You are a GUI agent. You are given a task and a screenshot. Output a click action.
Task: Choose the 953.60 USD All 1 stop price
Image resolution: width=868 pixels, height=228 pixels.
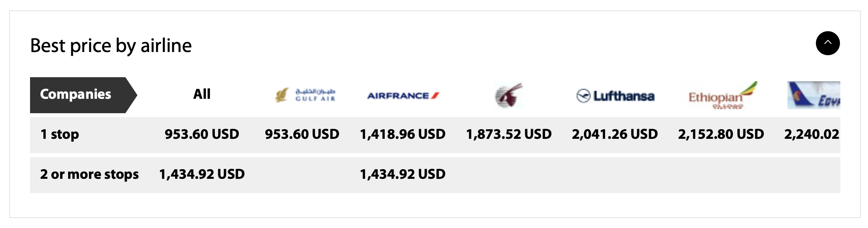[x=202, y=134]
